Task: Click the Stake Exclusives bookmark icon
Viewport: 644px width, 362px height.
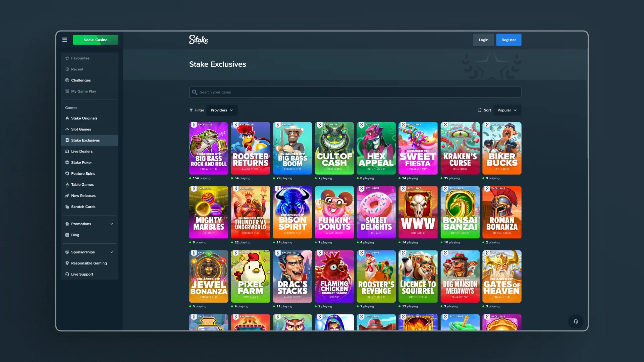Action: 67,140
